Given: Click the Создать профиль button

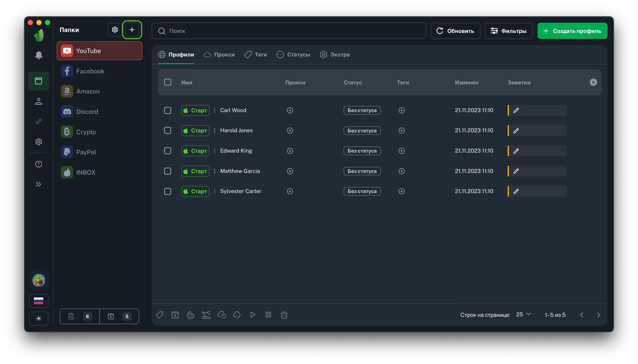Looking at the screenshot, I should (572, 31).
